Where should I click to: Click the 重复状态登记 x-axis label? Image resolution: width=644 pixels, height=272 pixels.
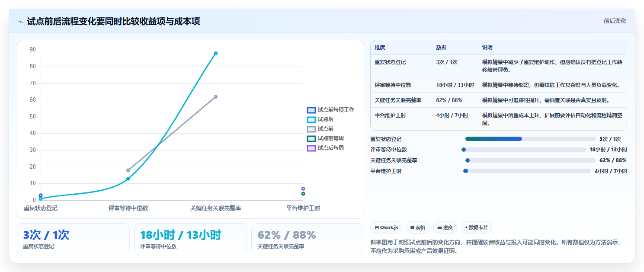point(41,208)
